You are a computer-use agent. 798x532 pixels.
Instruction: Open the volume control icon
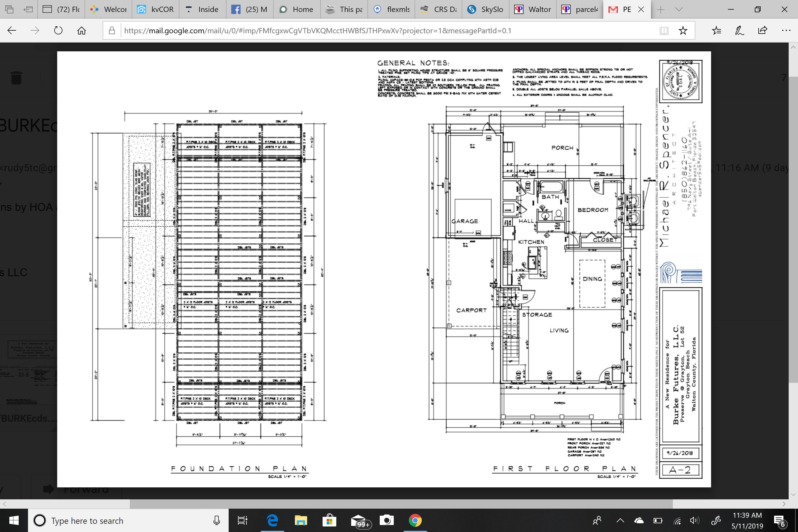pyautogui.click(x=694, y=520)
